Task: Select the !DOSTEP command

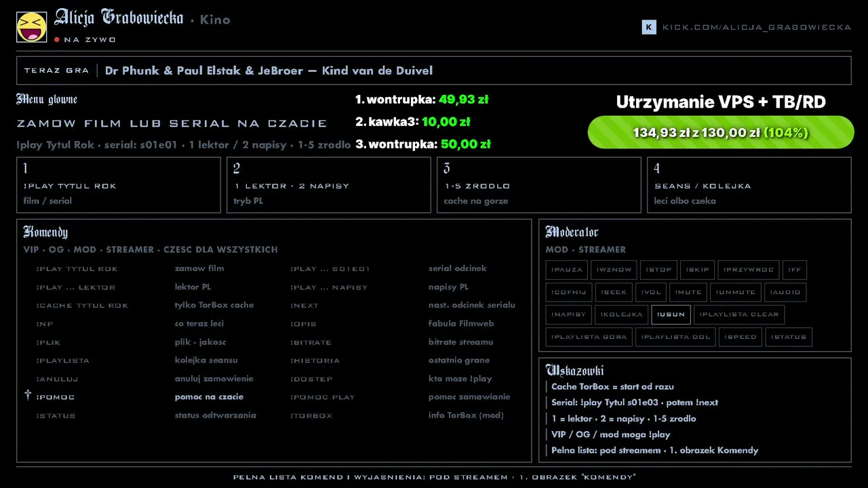Action: click(x=311, y=379)
